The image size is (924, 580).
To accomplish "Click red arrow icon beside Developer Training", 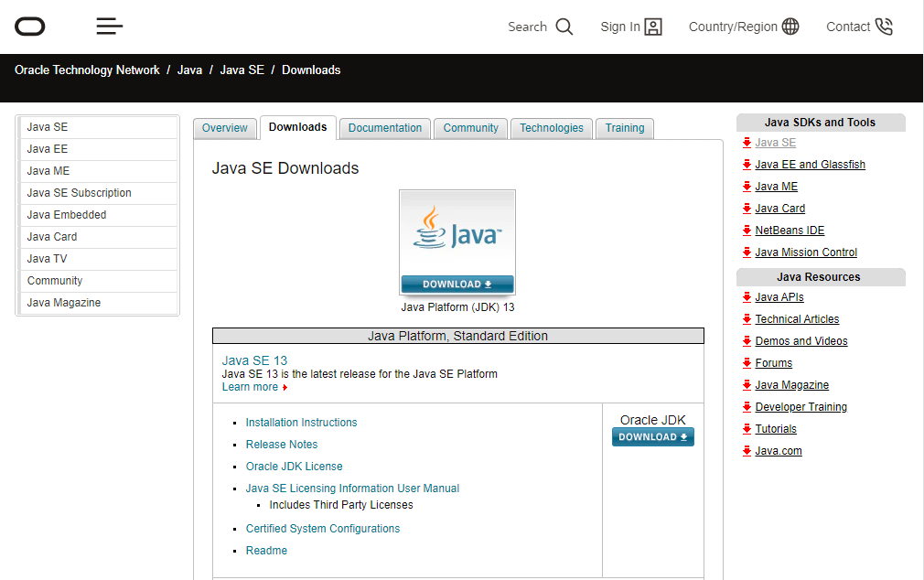I will tap(747, 407).
